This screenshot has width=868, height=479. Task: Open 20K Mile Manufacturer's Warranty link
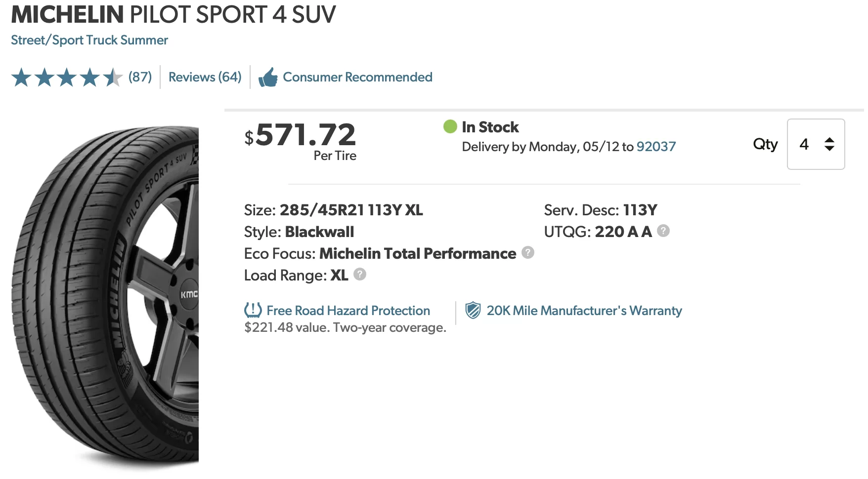[x=584, y=311]
